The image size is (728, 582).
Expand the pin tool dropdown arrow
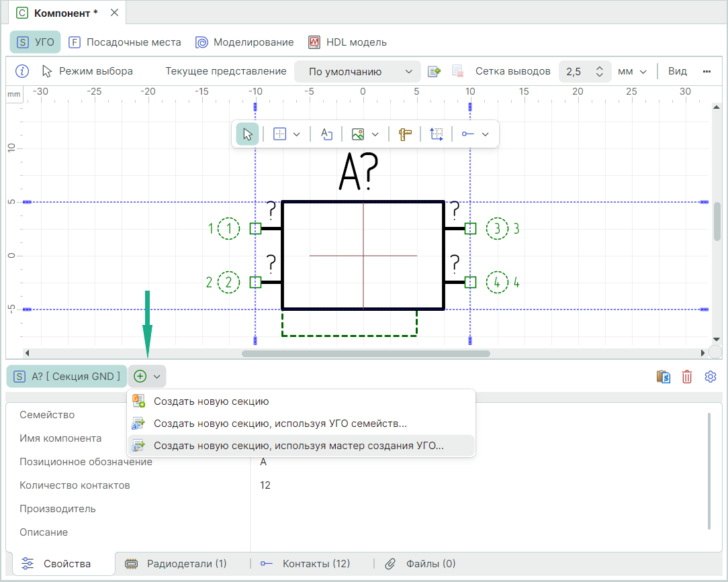pos(486,134)
